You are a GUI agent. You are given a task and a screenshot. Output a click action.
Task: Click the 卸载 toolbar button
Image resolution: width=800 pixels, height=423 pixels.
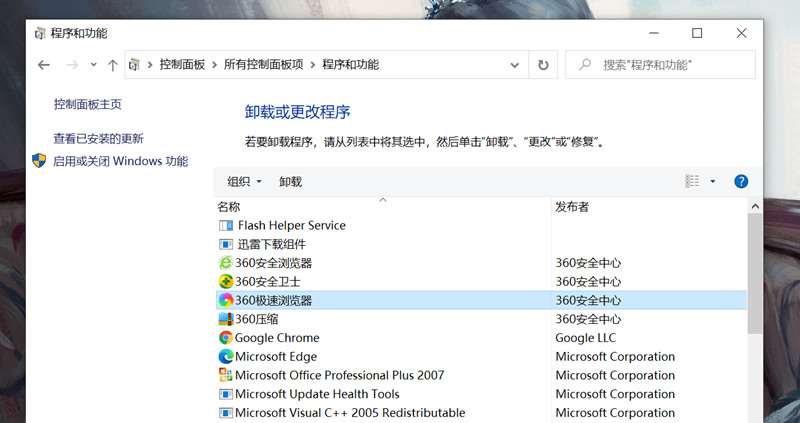tap(290, 182)
